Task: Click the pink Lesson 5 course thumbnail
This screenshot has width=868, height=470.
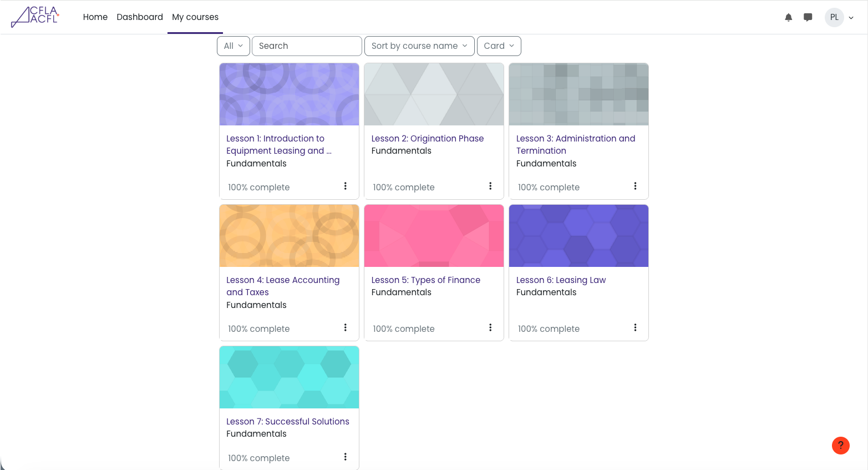Action: [x=434, y=236]
